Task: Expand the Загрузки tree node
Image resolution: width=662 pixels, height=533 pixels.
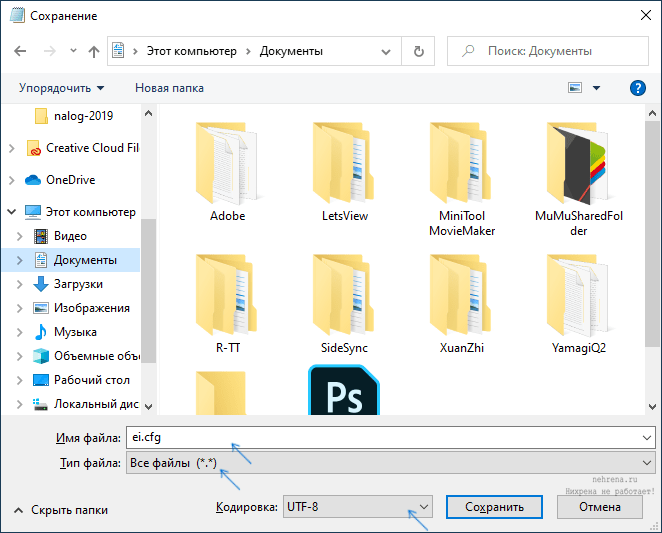Action: pyautogui.click(x=19, y=284)
